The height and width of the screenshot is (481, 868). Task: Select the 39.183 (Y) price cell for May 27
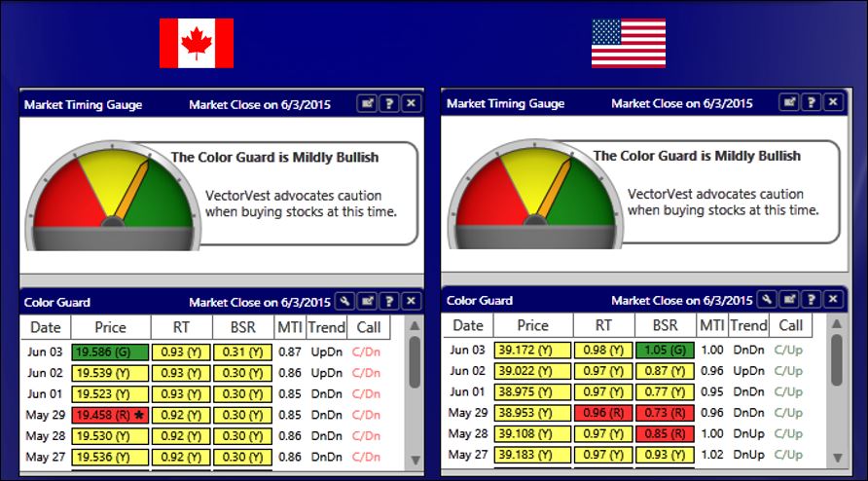(532, 456)
